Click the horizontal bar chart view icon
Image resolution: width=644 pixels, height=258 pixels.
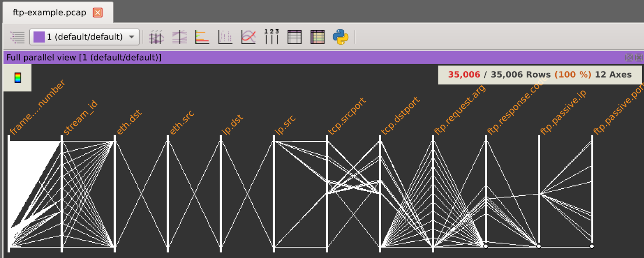click(x=202, y=37)
